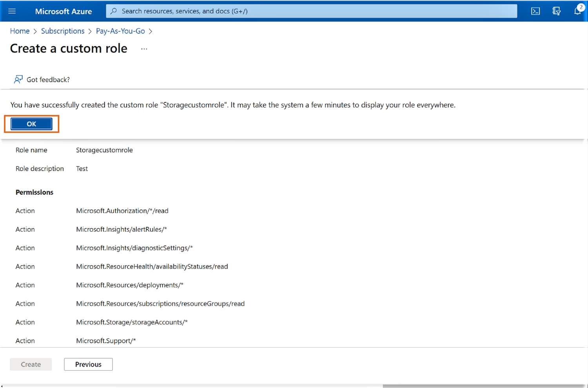Click the Storagecustomrole role name value
This screenshot has height=388, width=588.
tap(104, 150)
